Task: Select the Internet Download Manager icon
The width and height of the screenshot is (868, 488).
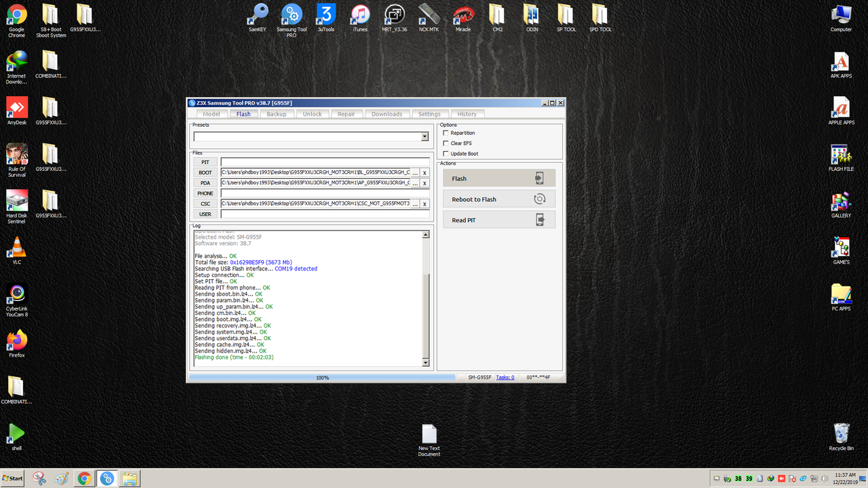Action: pos(17,67)
